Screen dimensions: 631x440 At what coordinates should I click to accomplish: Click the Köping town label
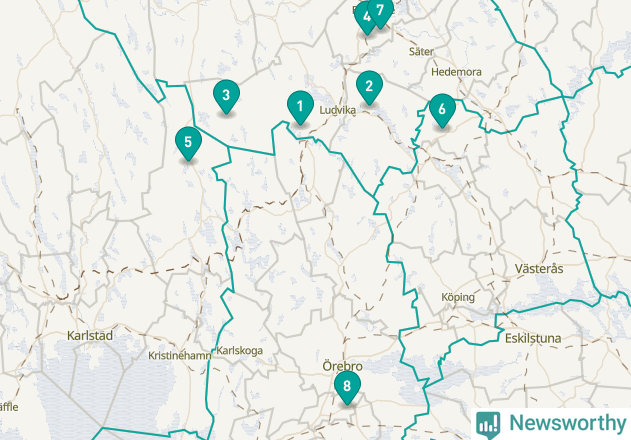(458, 297)
